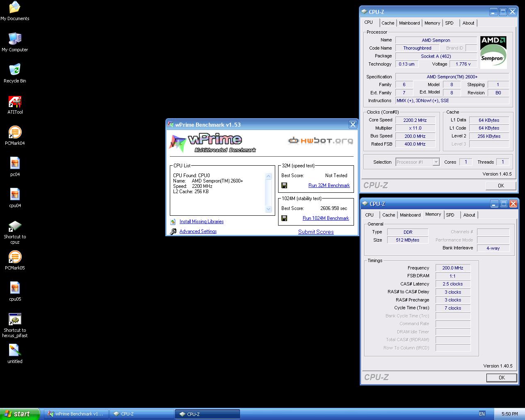
Task: Click the EN language indicator in tray
Action: pos(482,414)
